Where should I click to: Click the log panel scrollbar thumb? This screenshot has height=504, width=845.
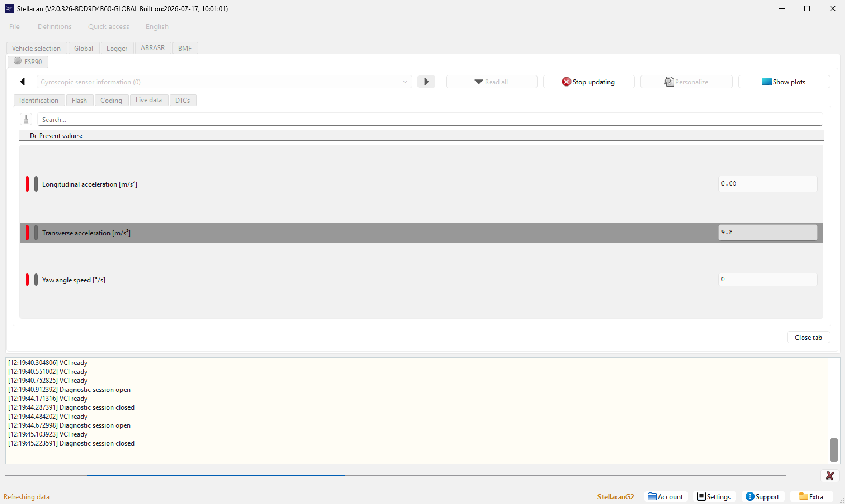click(x=834, y=450)
